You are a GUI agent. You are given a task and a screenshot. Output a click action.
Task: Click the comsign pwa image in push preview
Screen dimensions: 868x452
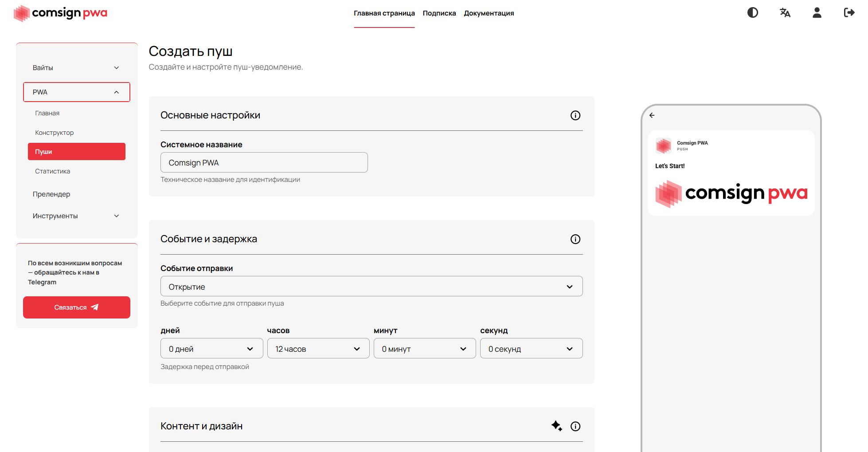[x=731, y=193]
